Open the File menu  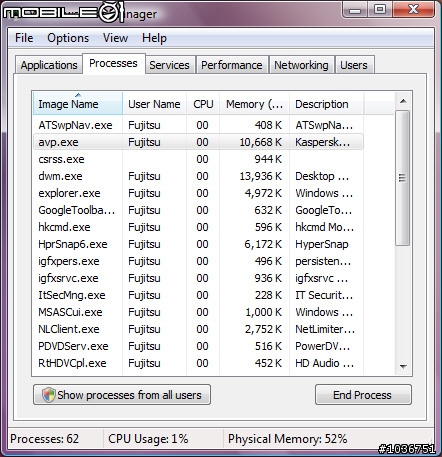coord(24,38)
